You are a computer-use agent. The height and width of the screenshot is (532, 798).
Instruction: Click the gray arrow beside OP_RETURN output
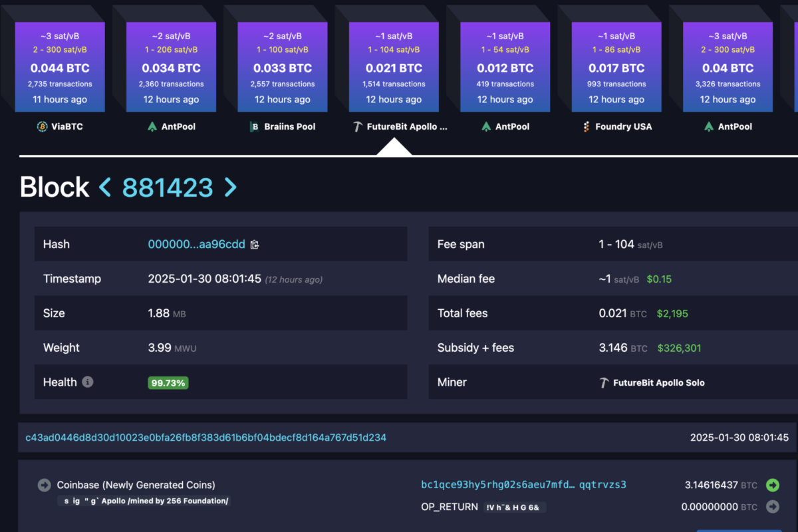(773, 507)
